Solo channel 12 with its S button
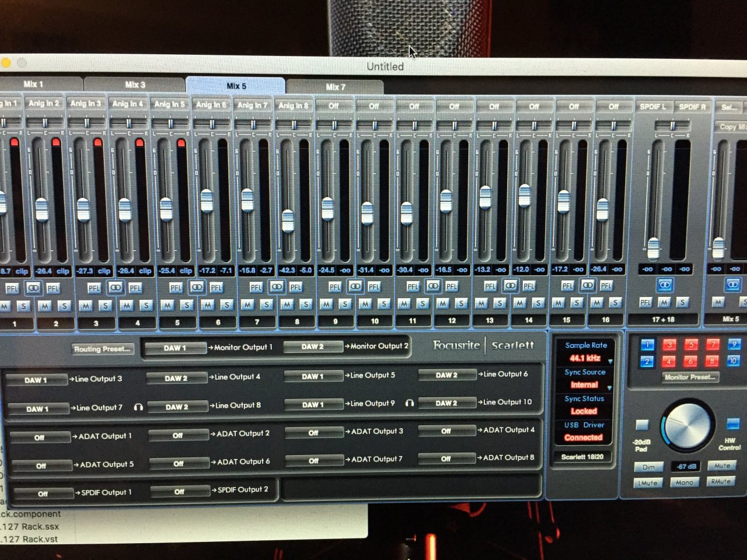The width and height of the screenshot is (747, 560). pos(461,303)
